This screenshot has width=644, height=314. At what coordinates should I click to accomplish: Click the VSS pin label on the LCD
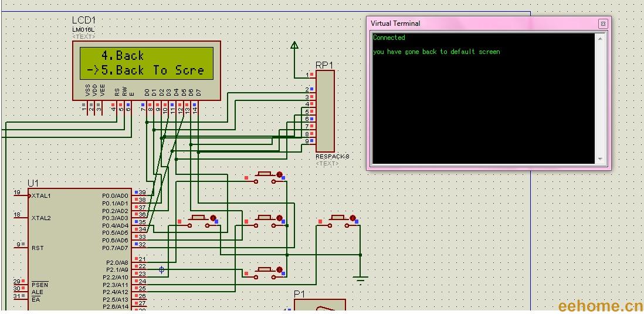tap(87, 91)
